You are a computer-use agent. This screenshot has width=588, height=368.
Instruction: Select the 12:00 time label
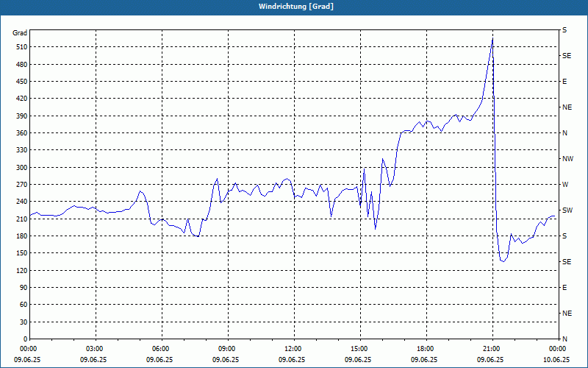[x=293, y=349]
